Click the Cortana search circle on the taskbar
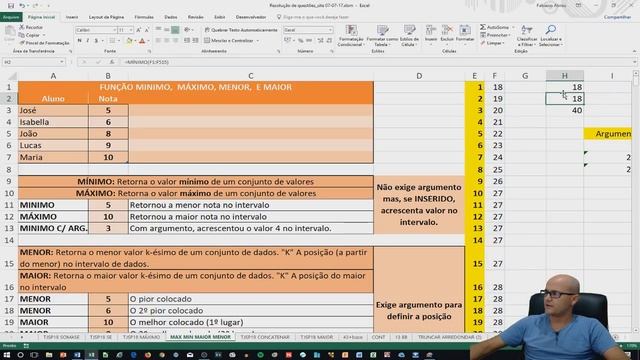Image resolution: width=640 pixels, height=360 pixels. coord(20,355)
